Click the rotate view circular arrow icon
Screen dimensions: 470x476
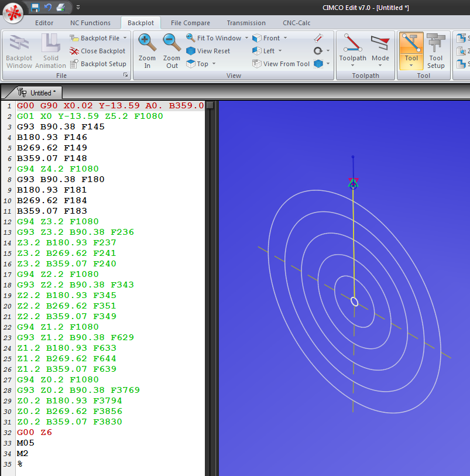coord(318,51)
